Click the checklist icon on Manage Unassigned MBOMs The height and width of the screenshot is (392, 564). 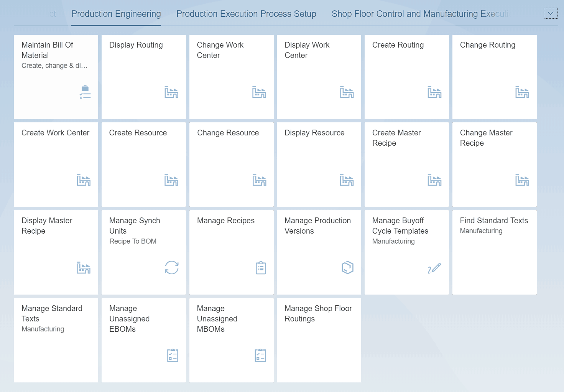click(x=260, y=355)
